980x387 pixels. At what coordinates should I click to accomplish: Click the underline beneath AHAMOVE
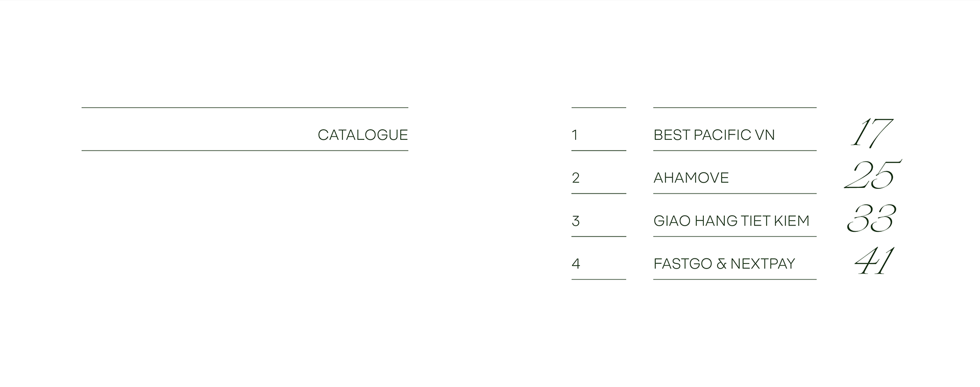coord(735,194)
